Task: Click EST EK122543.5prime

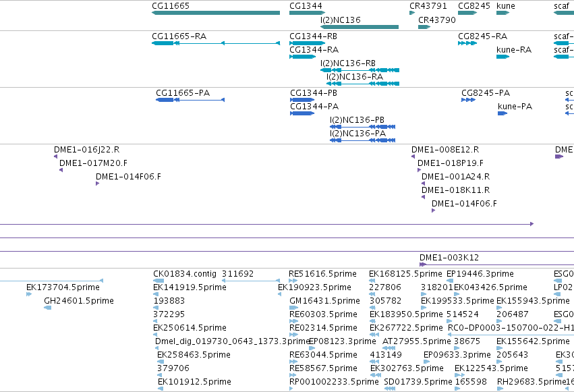Action: click(459, 376)
